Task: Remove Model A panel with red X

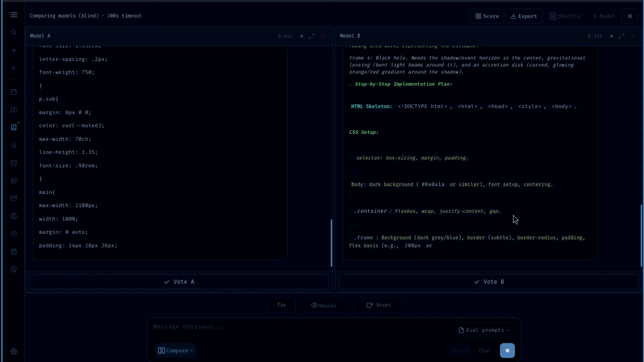Action: point(323,36)
